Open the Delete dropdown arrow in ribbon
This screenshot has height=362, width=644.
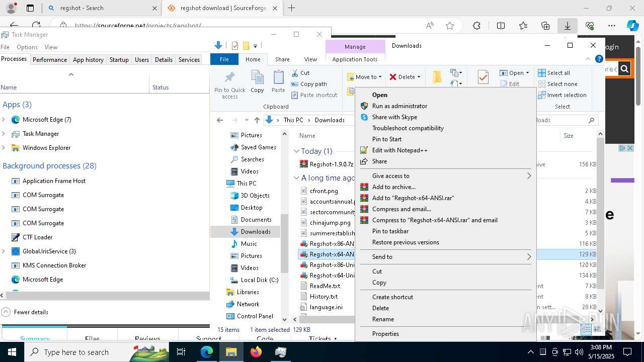[419, 77]
